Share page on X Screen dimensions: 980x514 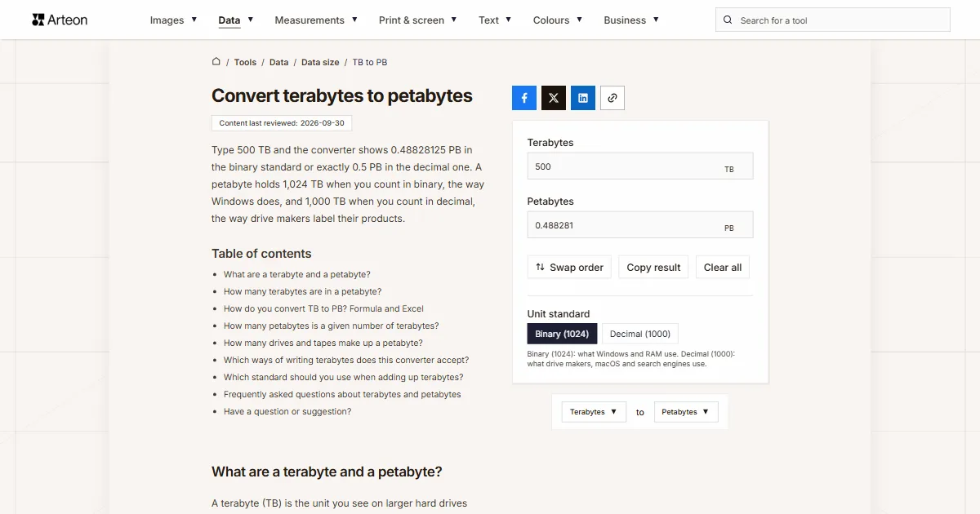[554, 98]
